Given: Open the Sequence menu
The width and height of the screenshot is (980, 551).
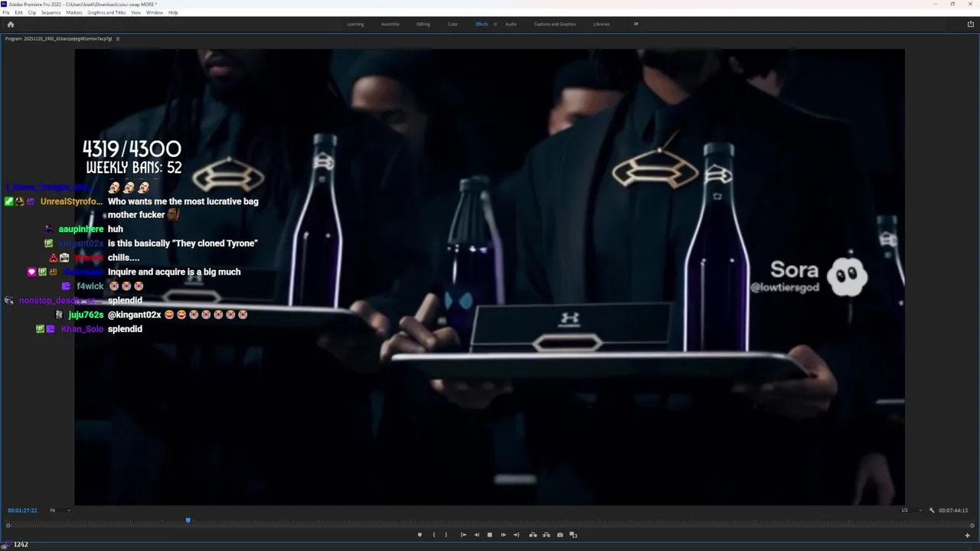Looking at the screenshot, I should pyautogui.click(x=51, y=12).
